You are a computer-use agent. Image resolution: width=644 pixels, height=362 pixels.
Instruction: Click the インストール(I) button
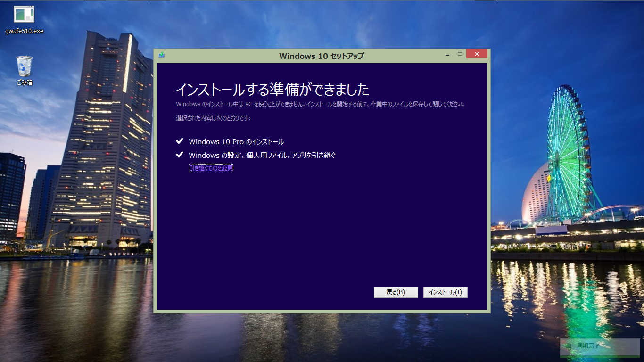(x=445, y=292)
